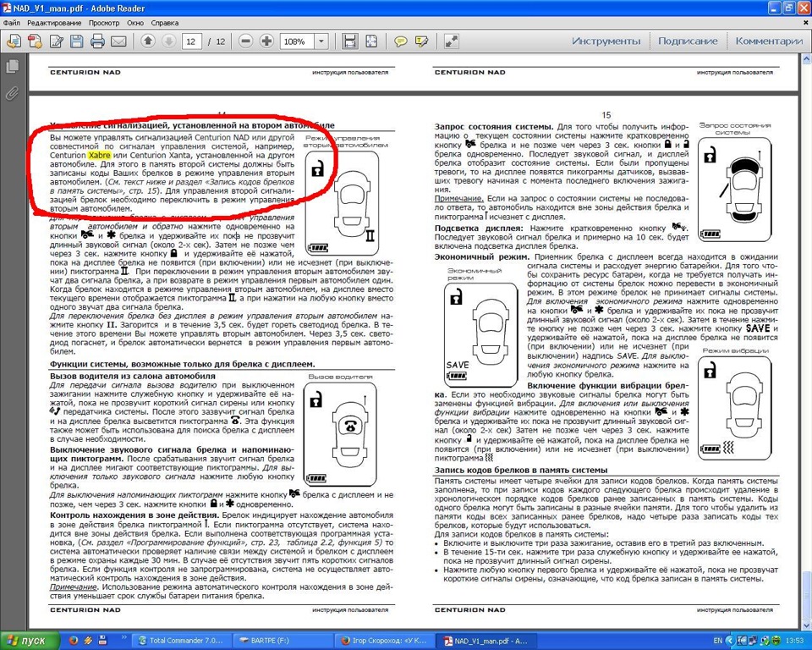Image resolution: width=812 pixels, height=650 pixels.
Task: Click the system tray clock 13:53
Action: point(795,641)
